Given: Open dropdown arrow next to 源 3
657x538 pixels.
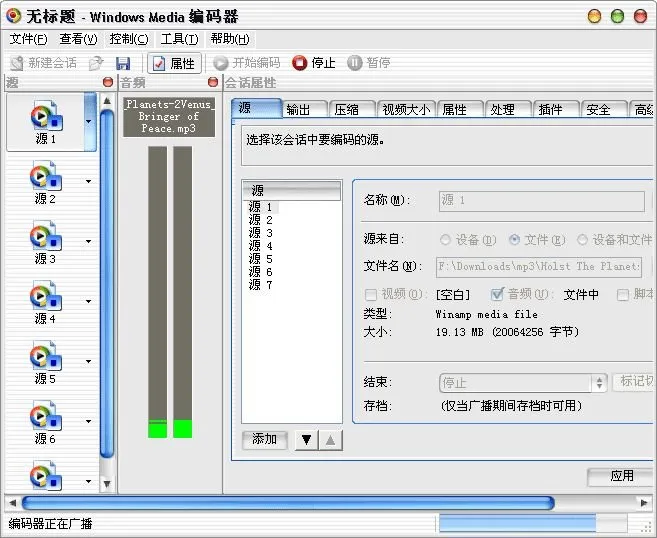Looking at the screenshot, I should pos(88,241).
